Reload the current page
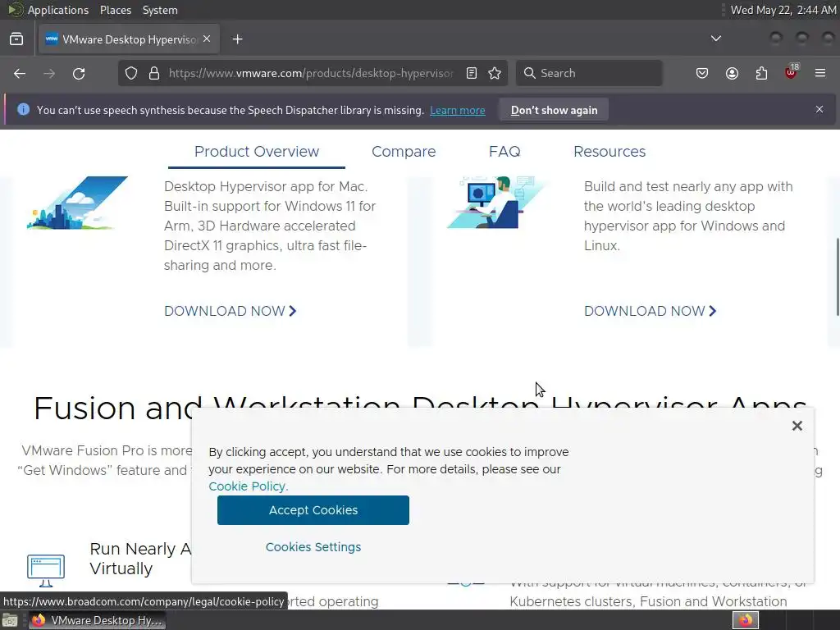 pyautogui.click(x=79, y=73)
